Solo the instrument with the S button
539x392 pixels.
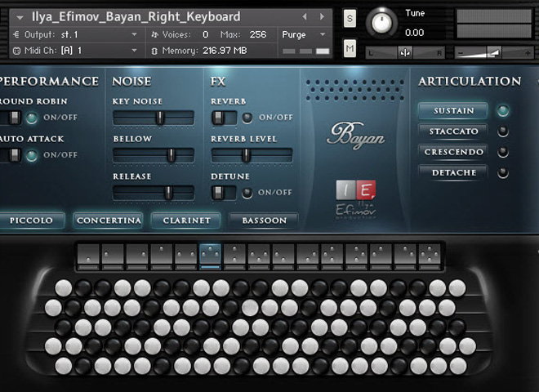tap(350, 18)
